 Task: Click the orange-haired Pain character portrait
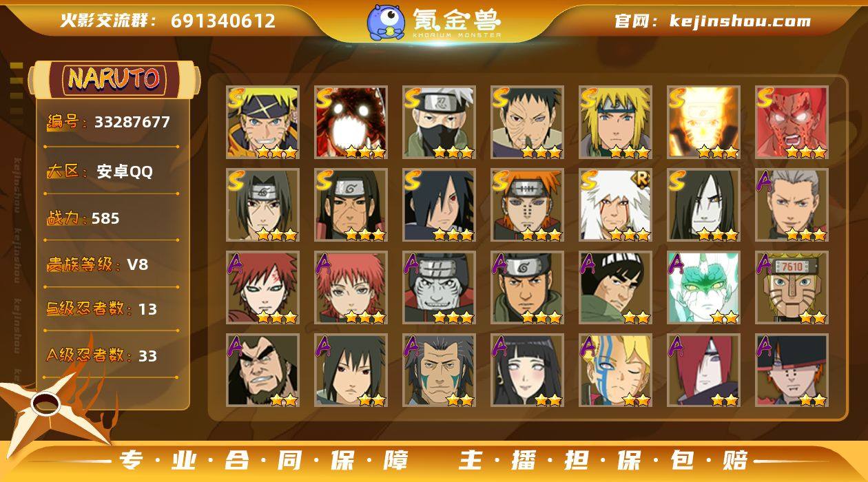pyautogui.click(x=527, y=205)
